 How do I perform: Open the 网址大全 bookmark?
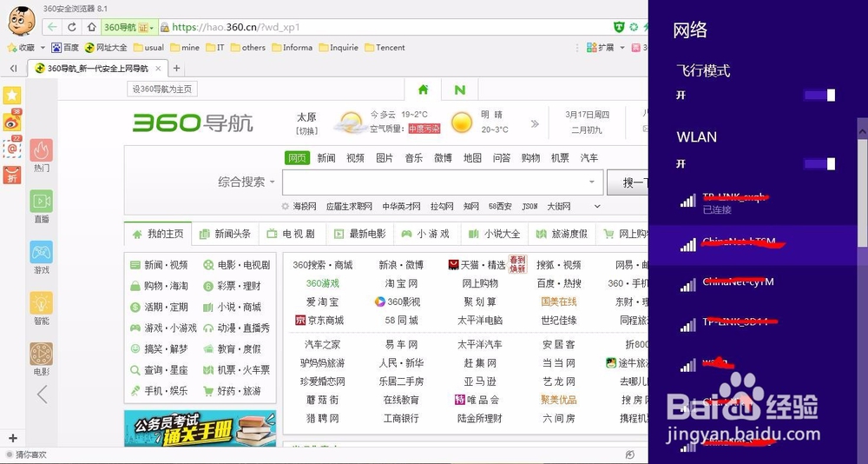(x=106, y=48)
